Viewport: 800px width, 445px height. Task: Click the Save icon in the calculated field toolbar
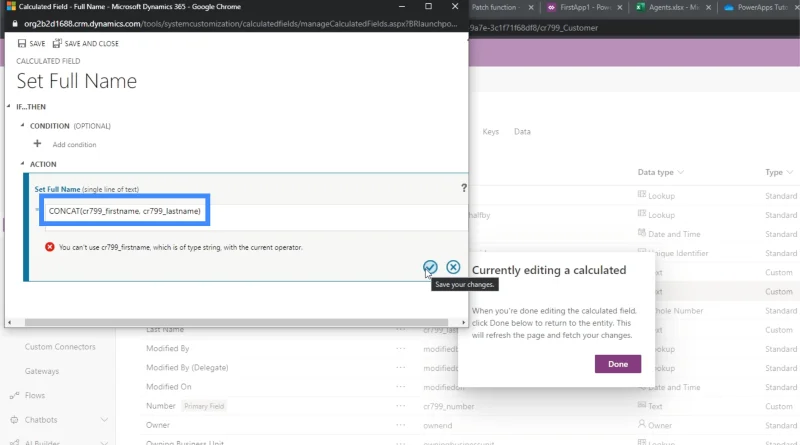pyautogui.click(x=22, y=43)
